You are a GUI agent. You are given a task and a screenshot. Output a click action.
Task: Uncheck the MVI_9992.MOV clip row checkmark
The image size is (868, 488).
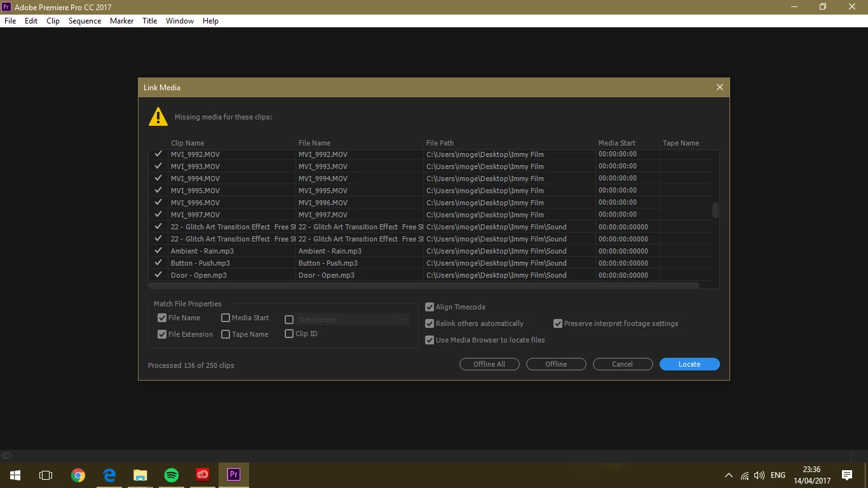pyautogui.click(x=158, y=154)
